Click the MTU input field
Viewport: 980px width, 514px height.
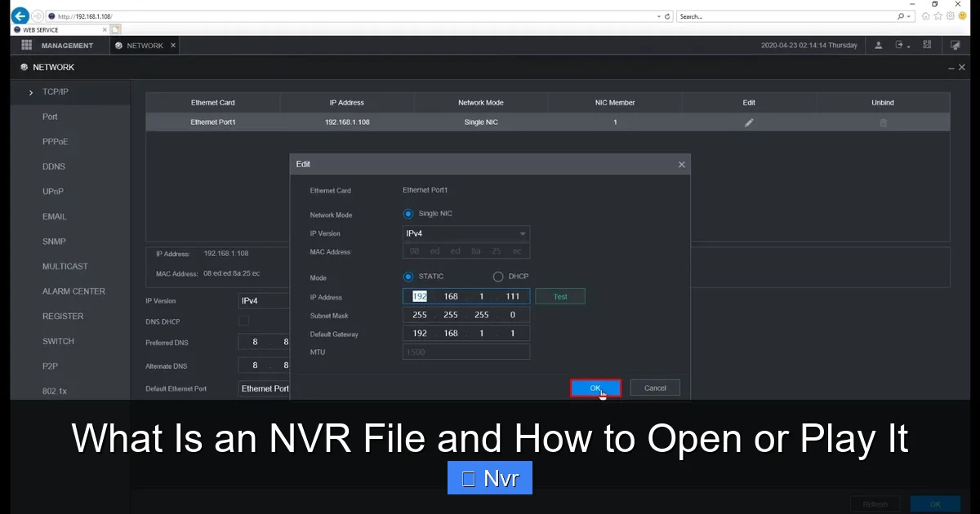tap(465, 352)
